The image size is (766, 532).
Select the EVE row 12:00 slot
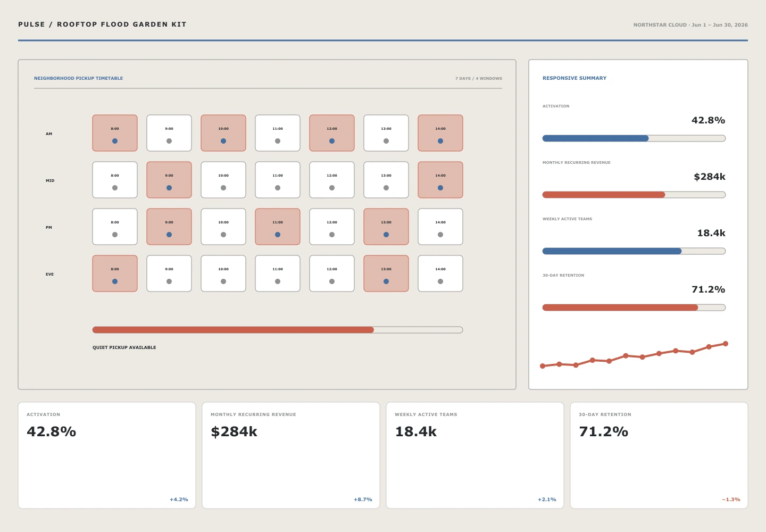332,273
